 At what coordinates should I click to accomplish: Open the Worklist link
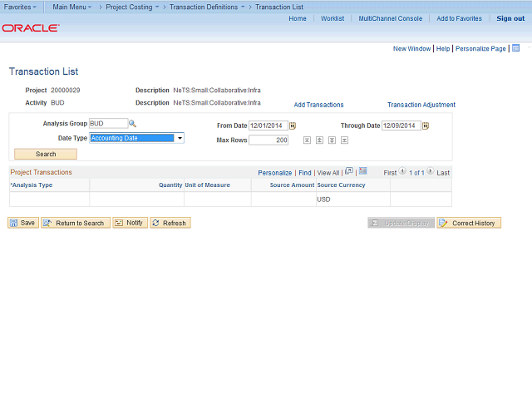point(332,18)
